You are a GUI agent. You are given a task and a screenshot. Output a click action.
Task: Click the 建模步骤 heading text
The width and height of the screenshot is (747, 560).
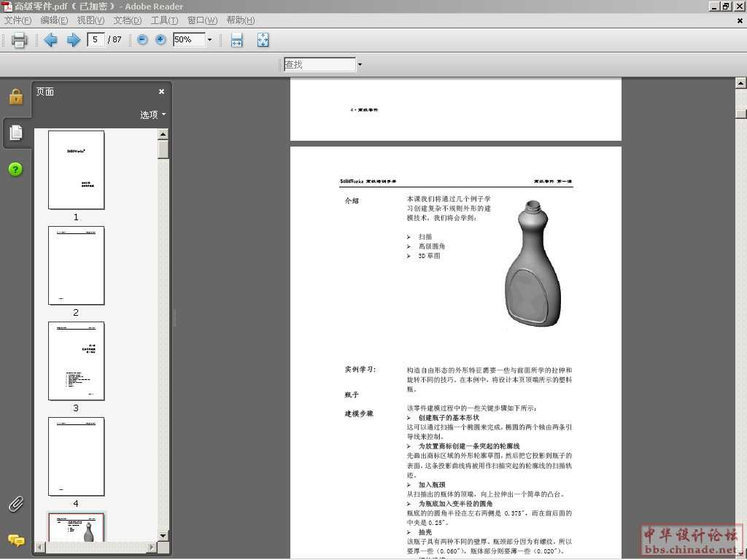(359, 414)
